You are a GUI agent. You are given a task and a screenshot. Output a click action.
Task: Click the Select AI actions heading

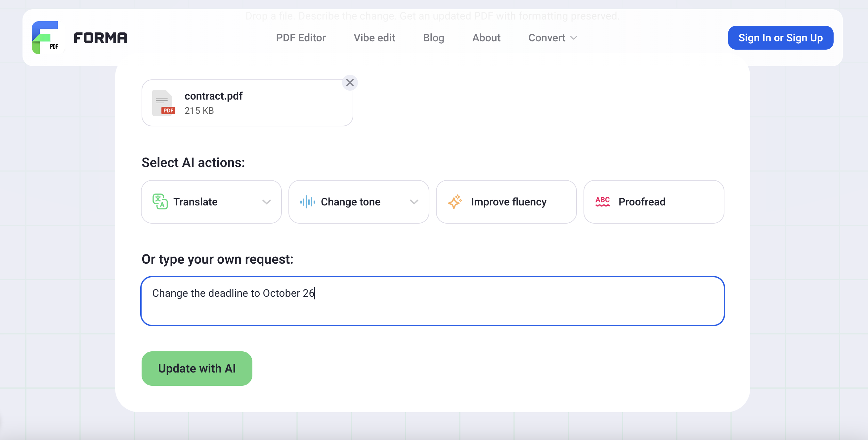(193, 162)
